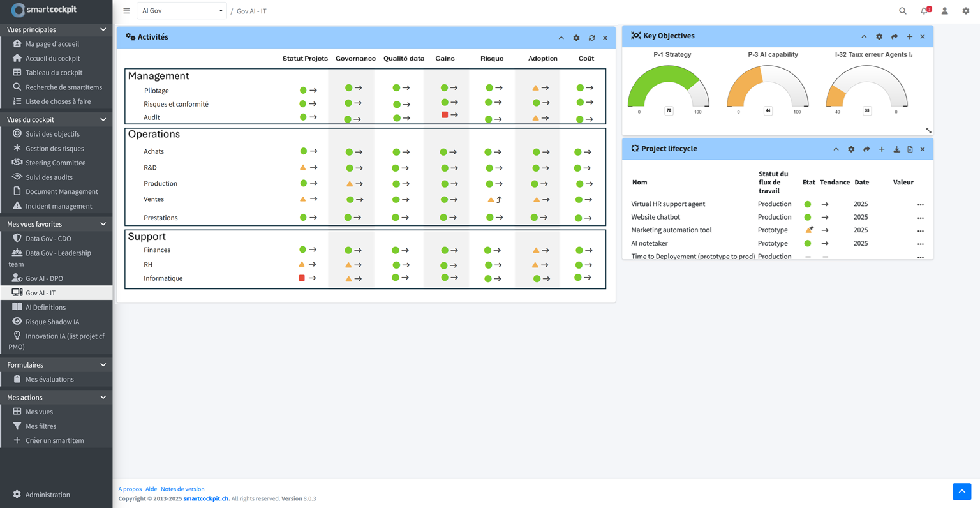980x508 pixels.
Task: Add new item in Project lifecycle panel
Action: 881,149
